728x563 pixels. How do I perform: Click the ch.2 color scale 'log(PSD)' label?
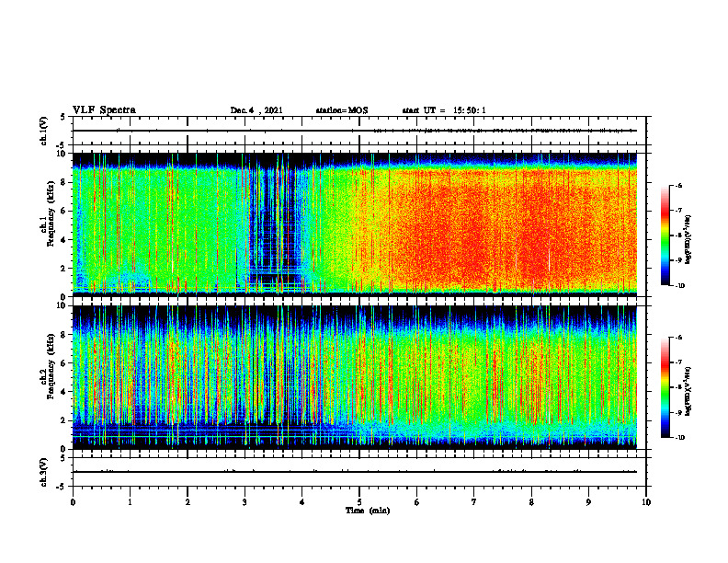pyautogui.click(x=688, y=391)
